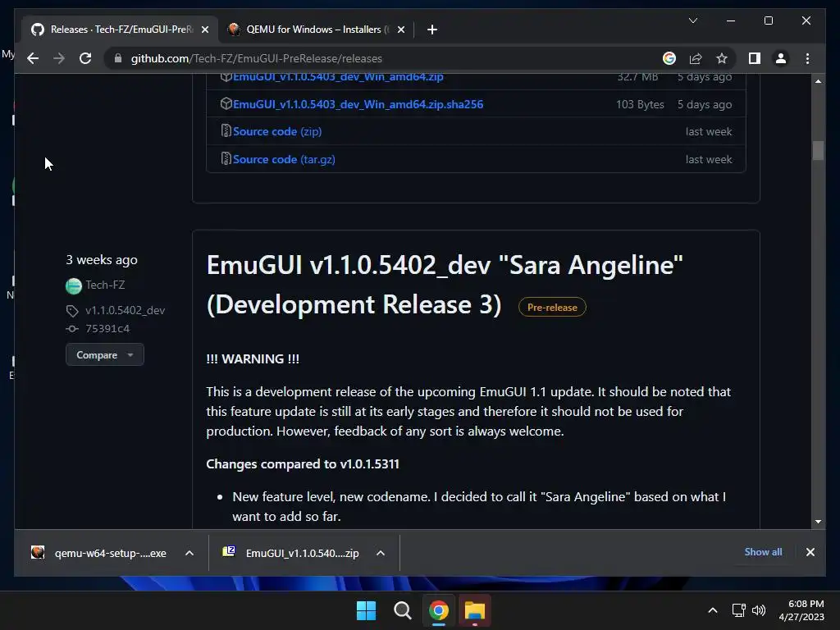Click Chrome icon in taskbar

pos(438,610)
